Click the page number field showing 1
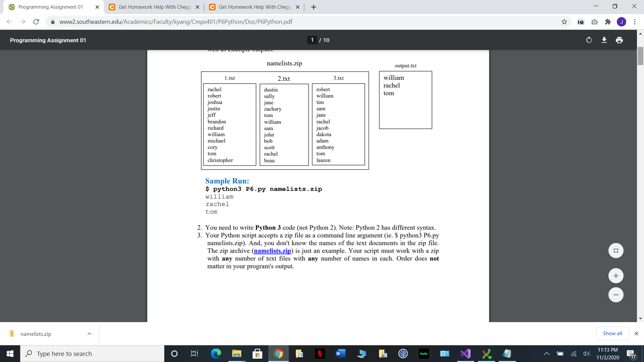Viewport: 644px width, 362px height. click(x=312, y=40)
